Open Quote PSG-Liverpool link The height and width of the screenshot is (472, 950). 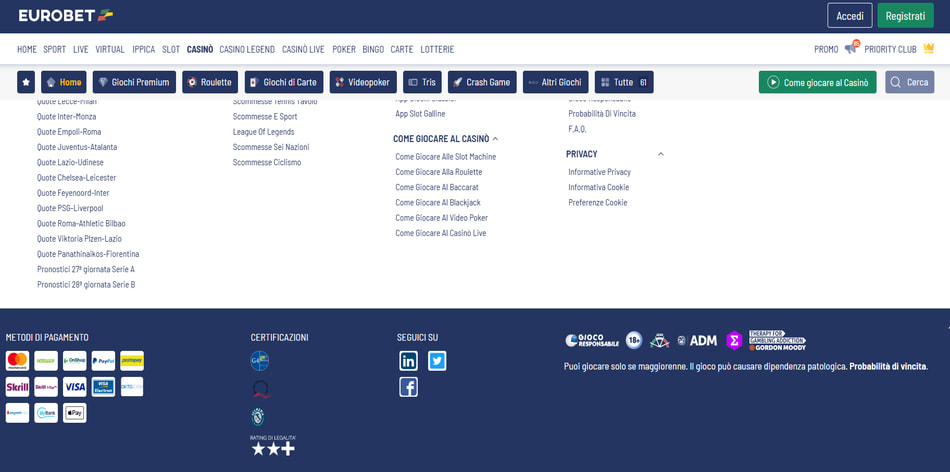click(70, 208)
